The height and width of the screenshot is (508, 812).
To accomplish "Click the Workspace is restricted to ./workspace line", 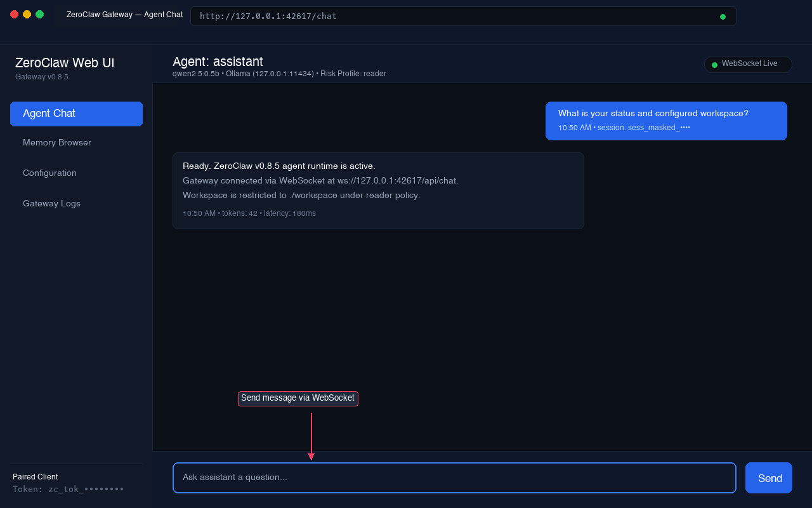I will point(301,196).
